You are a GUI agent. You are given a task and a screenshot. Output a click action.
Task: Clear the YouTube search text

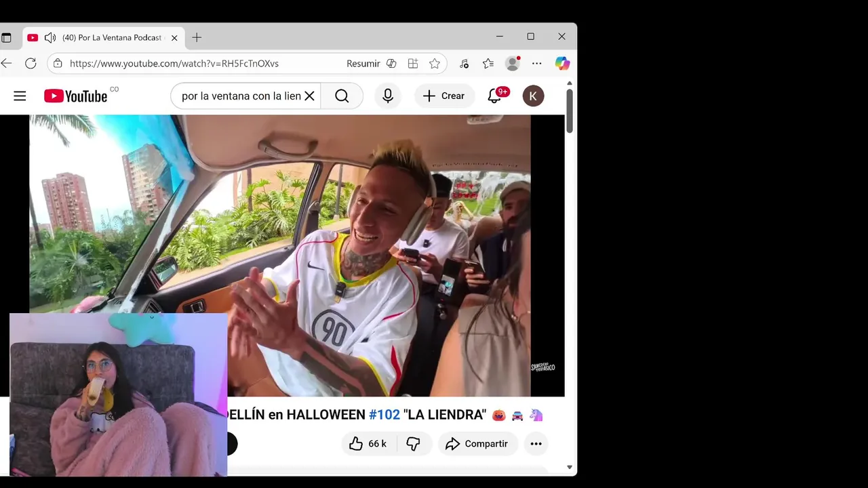(309, 96)
